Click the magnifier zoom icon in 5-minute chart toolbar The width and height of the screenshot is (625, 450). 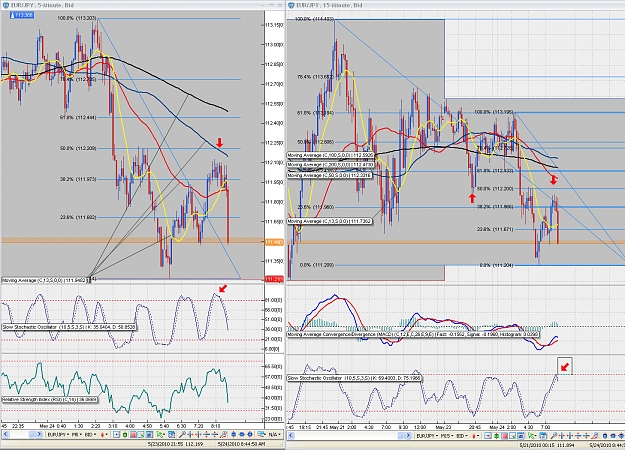coord(182,434)
